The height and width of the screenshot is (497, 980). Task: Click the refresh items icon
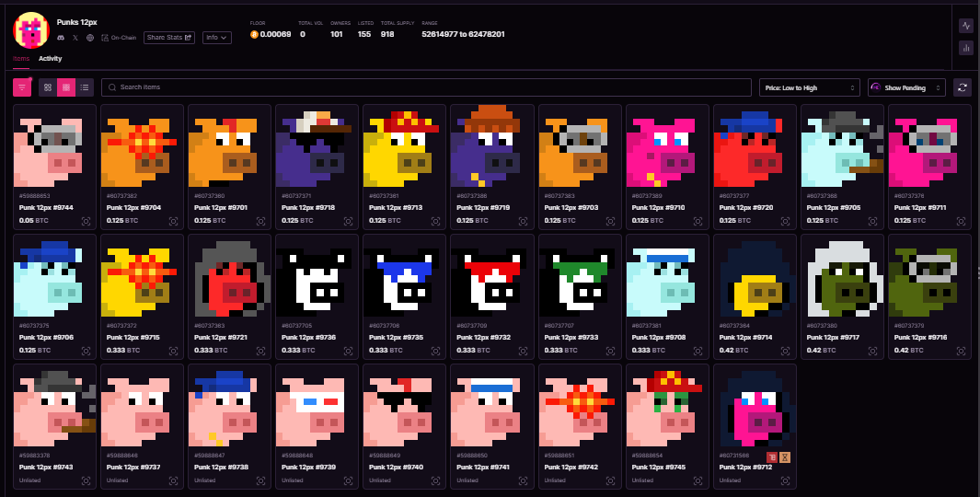963,87
